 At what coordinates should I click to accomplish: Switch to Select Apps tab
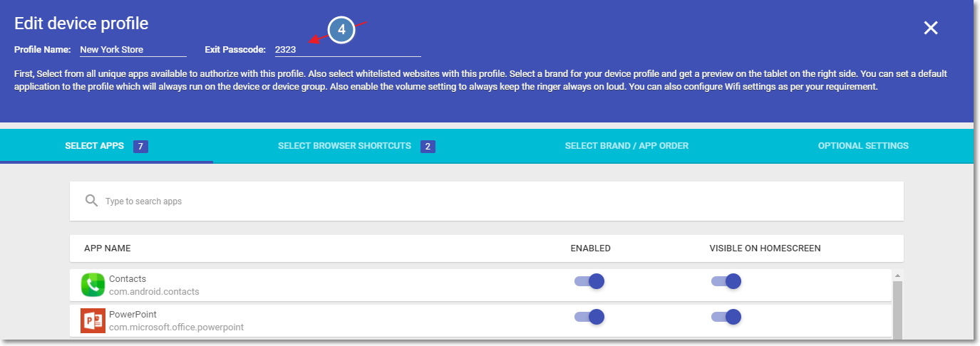coord(106,146)
